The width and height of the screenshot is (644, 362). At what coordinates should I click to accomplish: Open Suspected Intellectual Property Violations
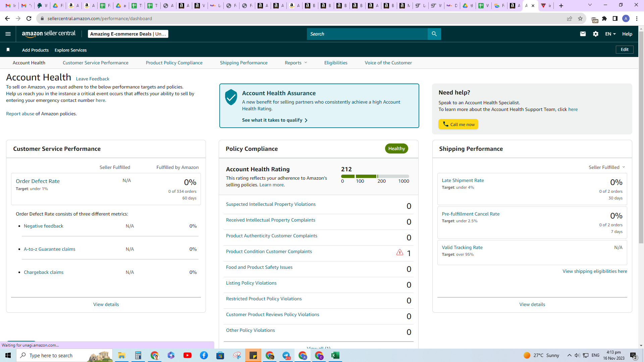tap(271, 204)
